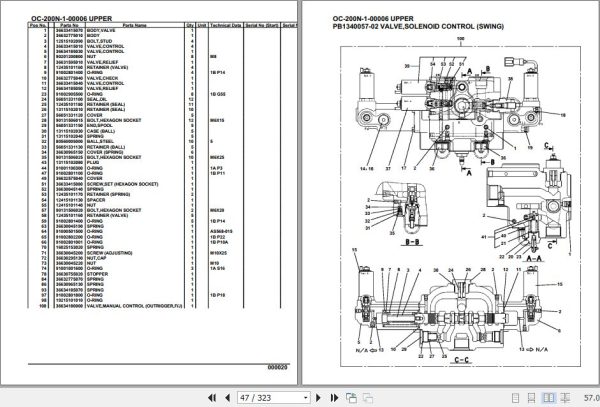Click the CASE (BALL) part name
Screen dimensions: 600x407
coord(101,131)
